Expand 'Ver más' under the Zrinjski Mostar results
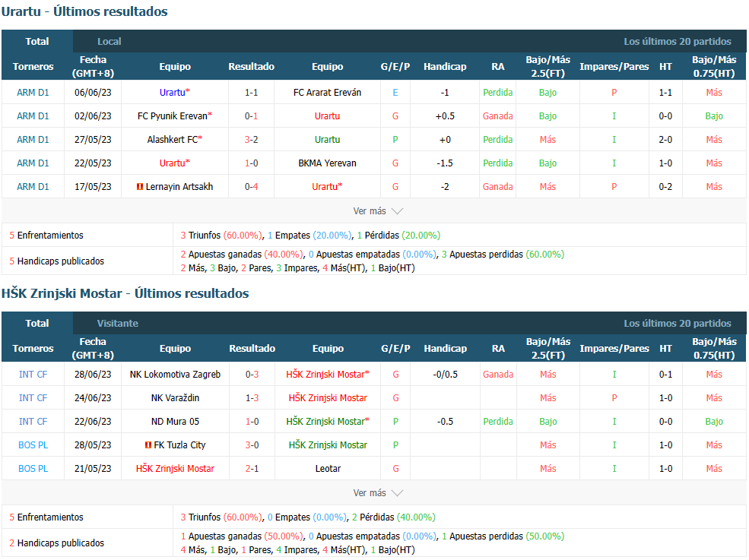Viewport: 749px width, 560px height. pos(378,492)
